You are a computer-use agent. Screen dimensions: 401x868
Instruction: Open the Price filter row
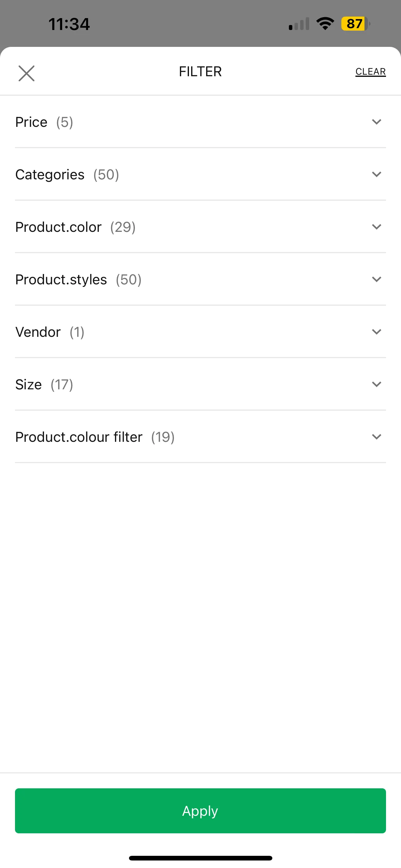click(200, 122)
